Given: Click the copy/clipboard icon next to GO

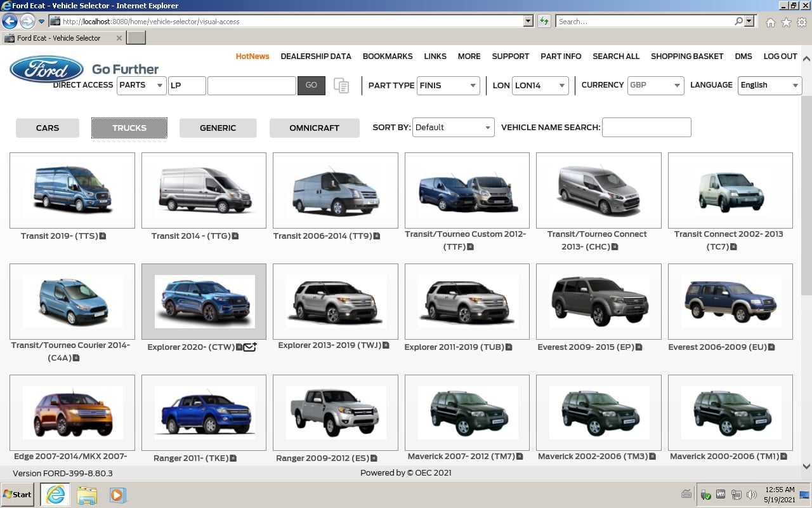Looking at the screenshot, I should coord(341,86).
